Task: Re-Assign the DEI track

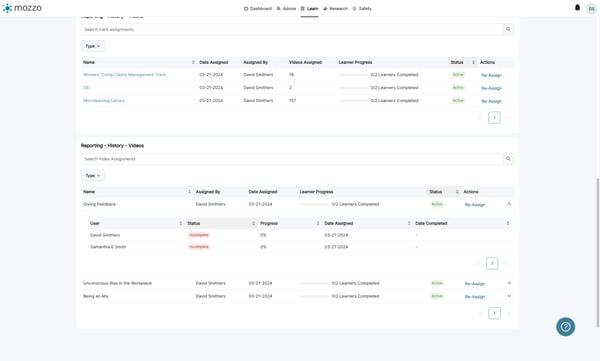Action: (x=491, y=88)
